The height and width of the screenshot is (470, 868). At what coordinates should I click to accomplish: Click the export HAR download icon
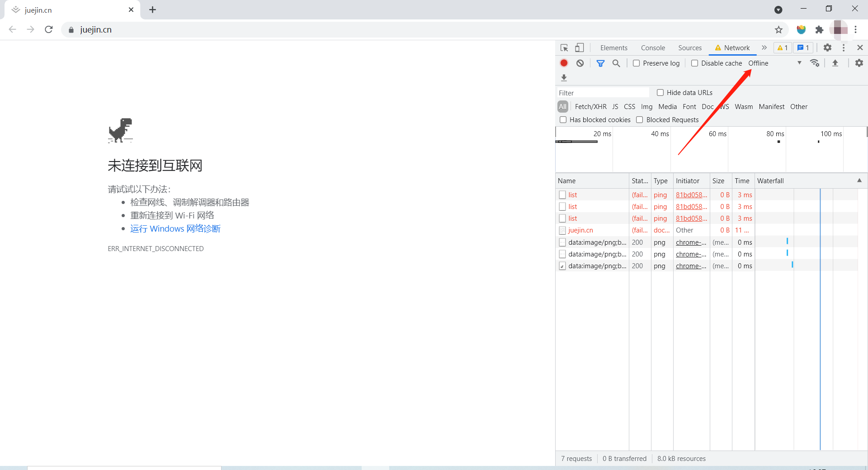(x=564, y=78)
